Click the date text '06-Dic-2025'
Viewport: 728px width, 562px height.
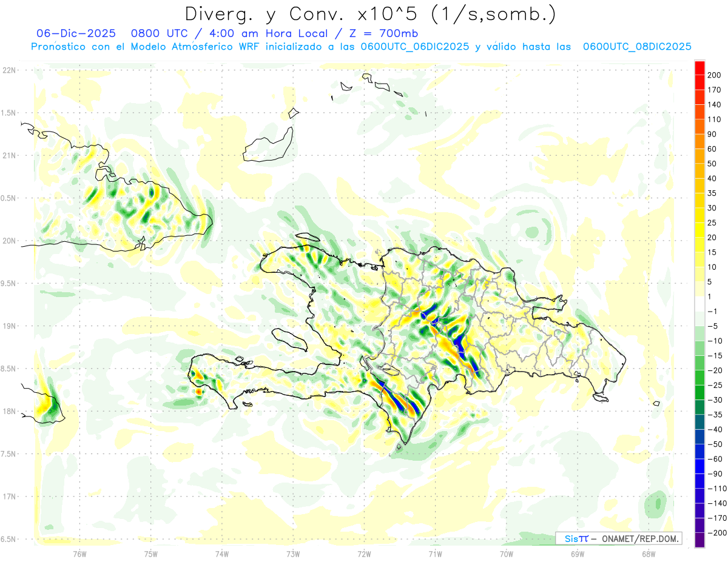click(x=75, y=33)
